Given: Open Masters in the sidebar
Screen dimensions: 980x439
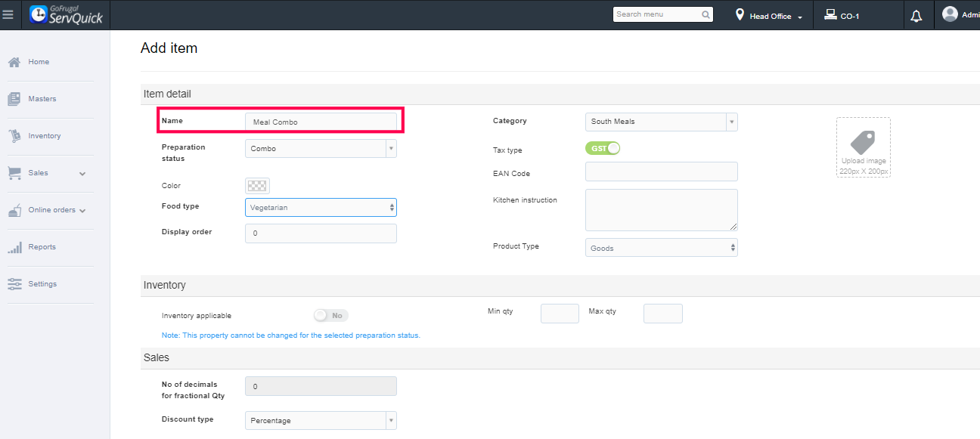Looking at the screenshot, I should pyautogui.click(x=42, y=99).
